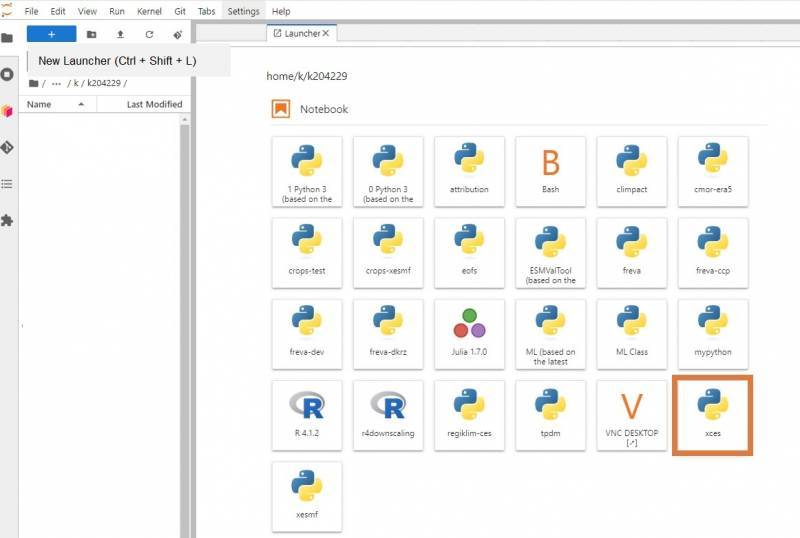This screenshot has height=538, width=800.
Task: Launch the crops-test notebook kernel
Action: point(307,253)
